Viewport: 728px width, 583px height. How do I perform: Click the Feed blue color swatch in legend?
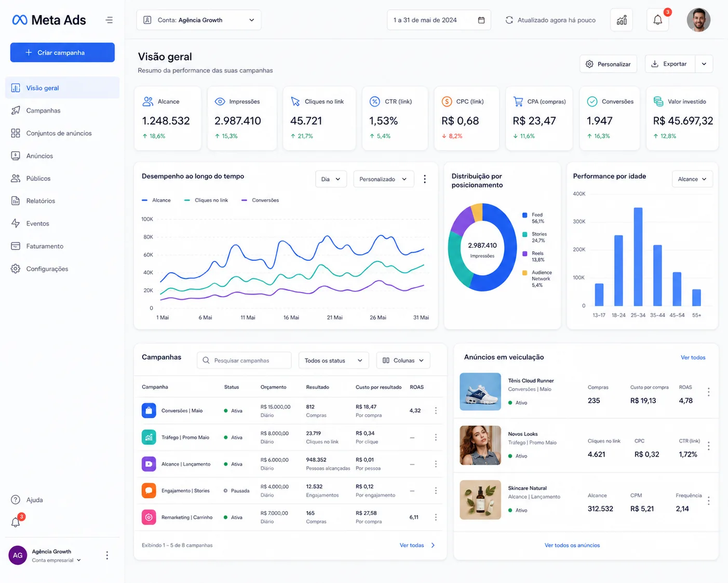pos(524,215)
